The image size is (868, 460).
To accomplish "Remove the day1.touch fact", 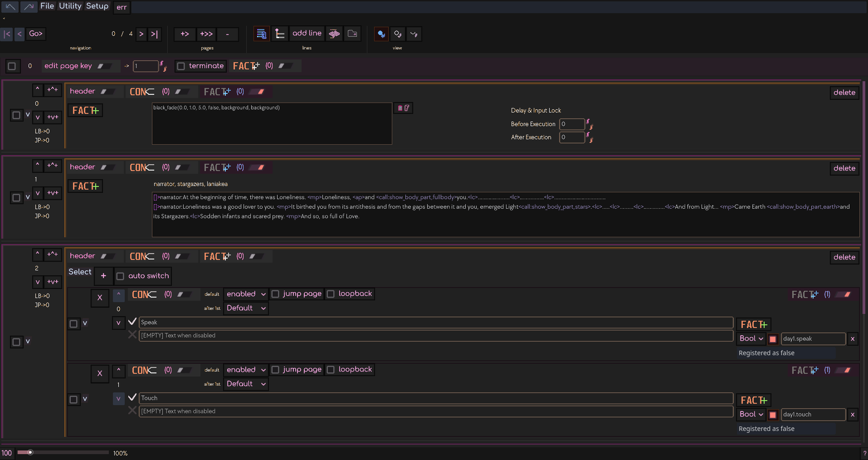I will coord(853,415).
